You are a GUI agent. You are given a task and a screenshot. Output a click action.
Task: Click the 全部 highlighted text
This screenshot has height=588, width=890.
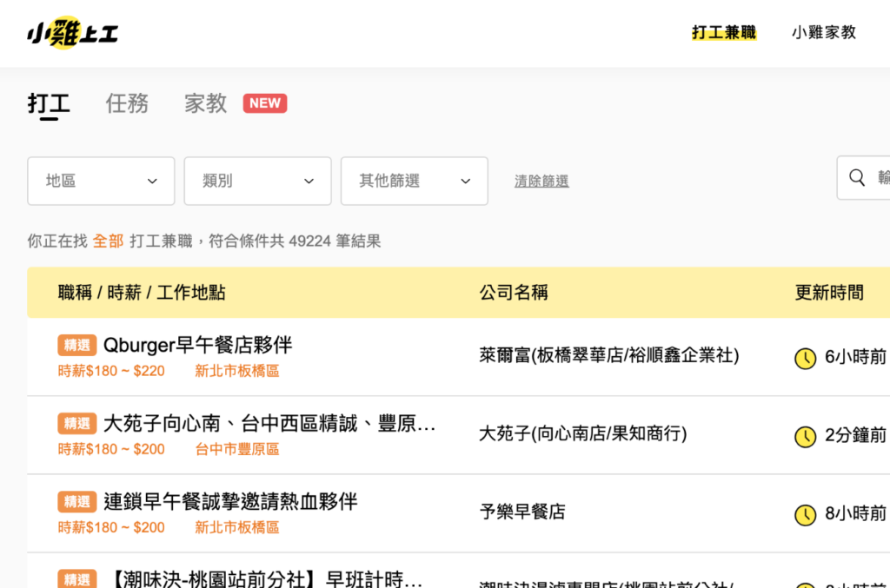108,241
